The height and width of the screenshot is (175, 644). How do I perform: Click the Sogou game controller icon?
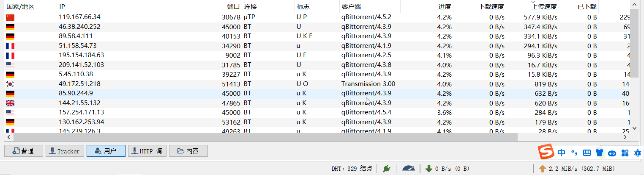pyautogui.click(x=612, y=153)
